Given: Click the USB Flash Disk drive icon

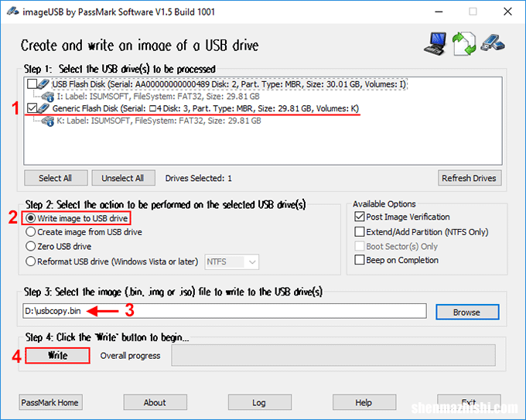Looking at the screenshot, I should click(x=43, y=84).
